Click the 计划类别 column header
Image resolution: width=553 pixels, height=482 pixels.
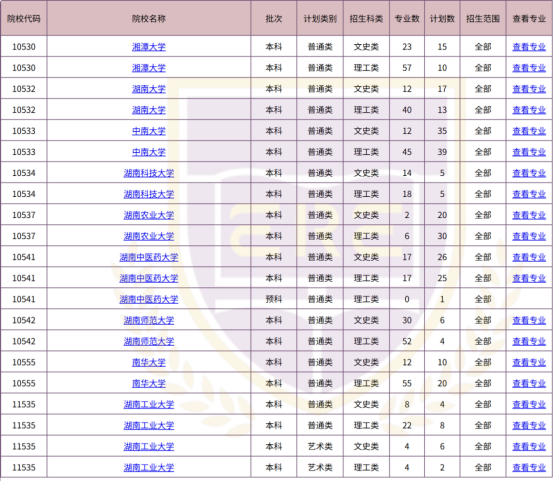tap(320, 19)
